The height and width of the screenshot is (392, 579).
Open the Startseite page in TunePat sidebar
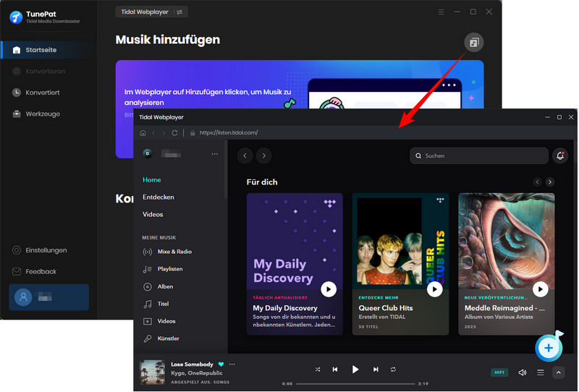click(x=46, y=50)
